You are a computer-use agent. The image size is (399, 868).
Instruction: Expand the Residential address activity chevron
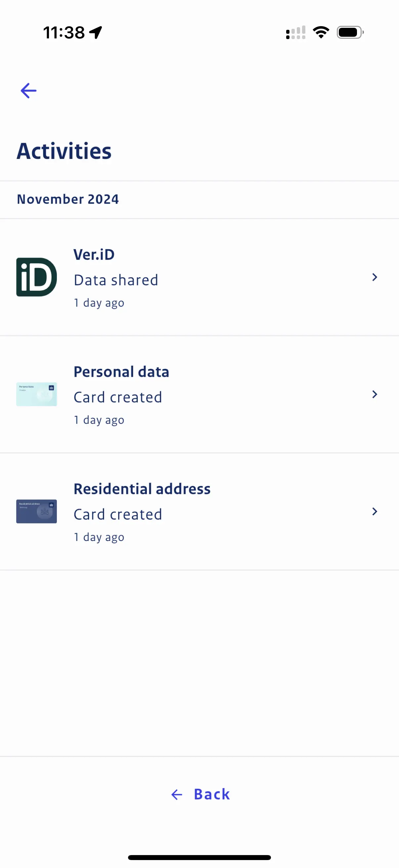point(375,511)
